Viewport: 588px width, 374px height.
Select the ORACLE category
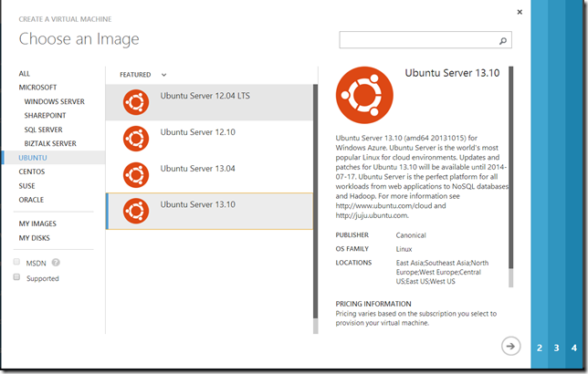31,200
